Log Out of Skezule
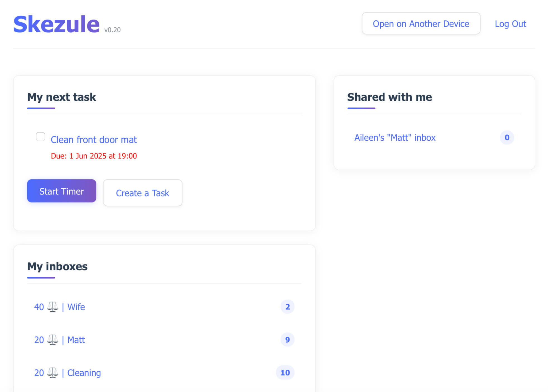 [x=510, y=24]
